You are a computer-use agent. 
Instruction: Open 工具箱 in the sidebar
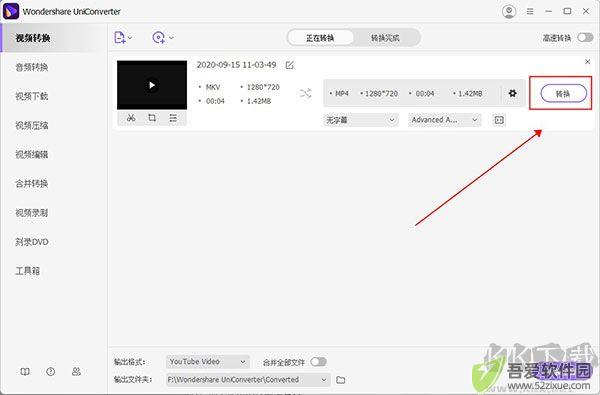(x=28, y=271)
